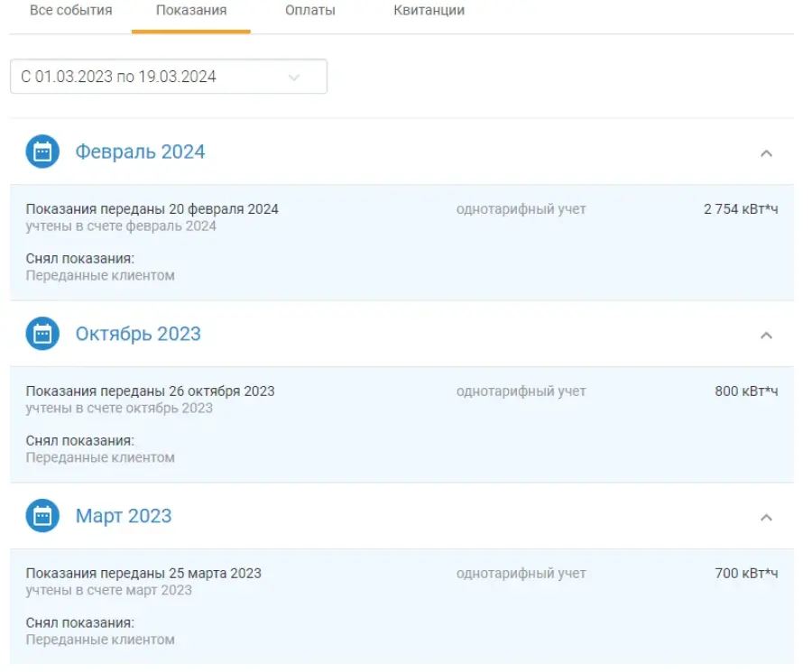Go to the Квитанции tab
The image size is (812, 672).
(x=429, y=10)
